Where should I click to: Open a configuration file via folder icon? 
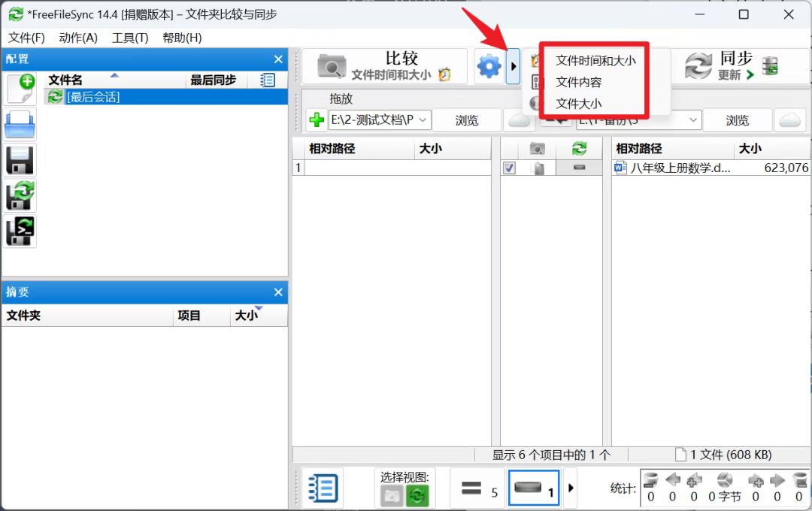click(20, 125)
